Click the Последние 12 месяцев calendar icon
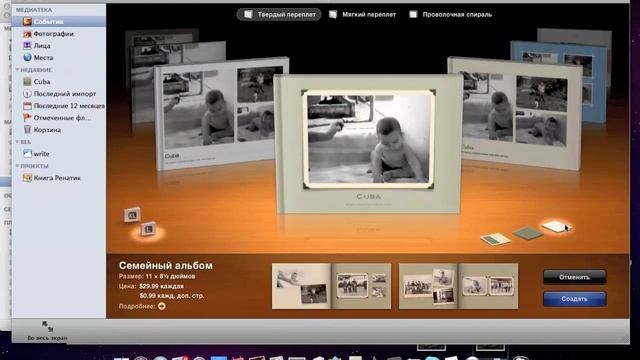This screenshot has width=640, height=360. (x=27, y=106)
